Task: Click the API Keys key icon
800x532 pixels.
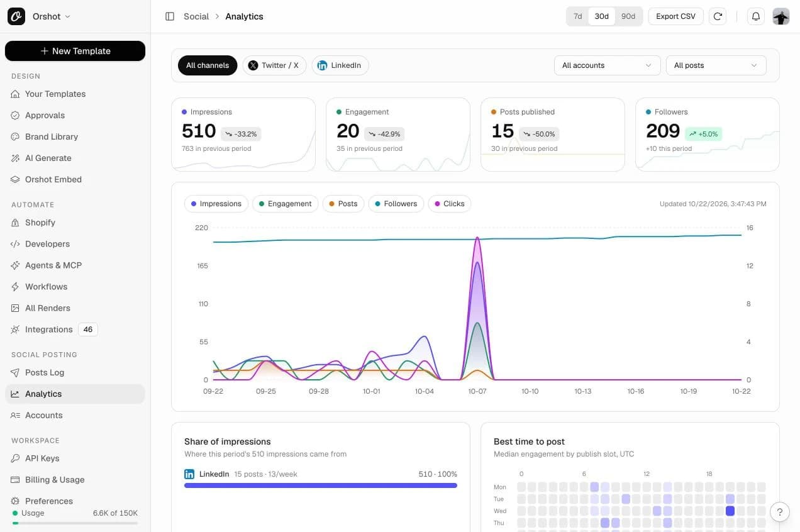Action: pos(16,458)
